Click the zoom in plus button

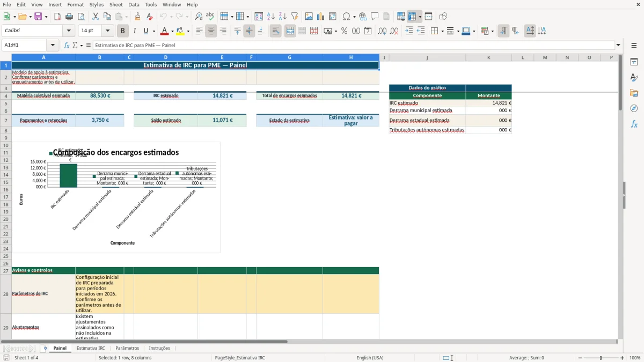coord(623,358)
